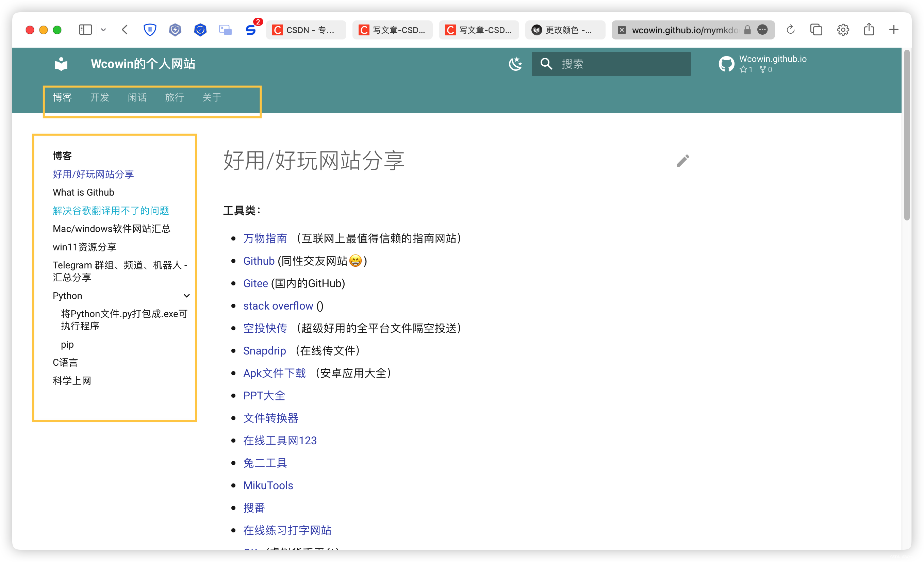Open the Wcowin.github.io GitHub repository icon
924x562 pixels.
[x=726, y=64]
